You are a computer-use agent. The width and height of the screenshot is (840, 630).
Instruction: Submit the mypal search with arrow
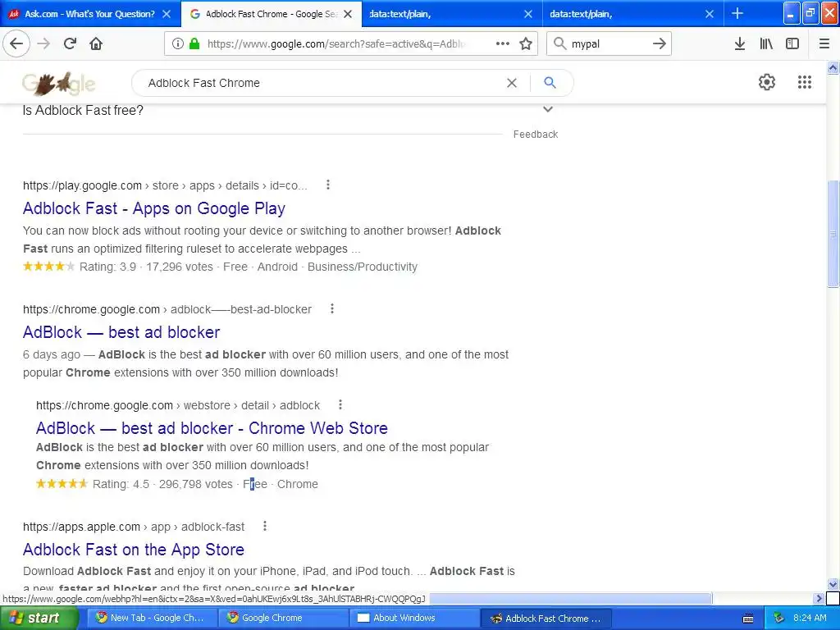tap(660, 43)
